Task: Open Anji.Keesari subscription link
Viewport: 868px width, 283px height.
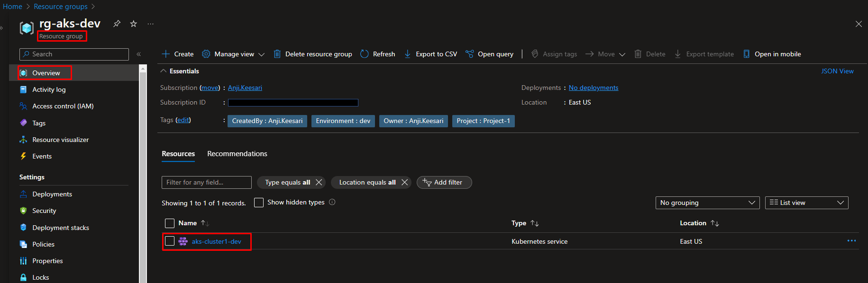Action: [x=245, y=88]
